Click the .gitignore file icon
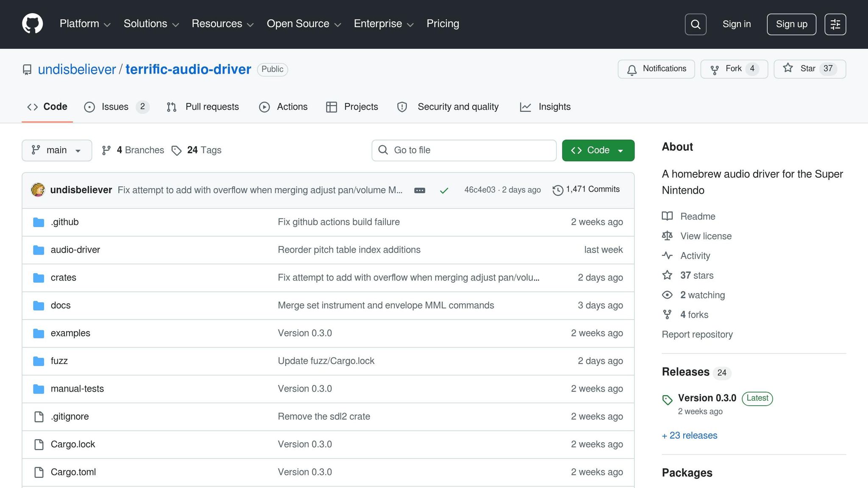This screenshot has width=868, height=488. click(39, 417)
